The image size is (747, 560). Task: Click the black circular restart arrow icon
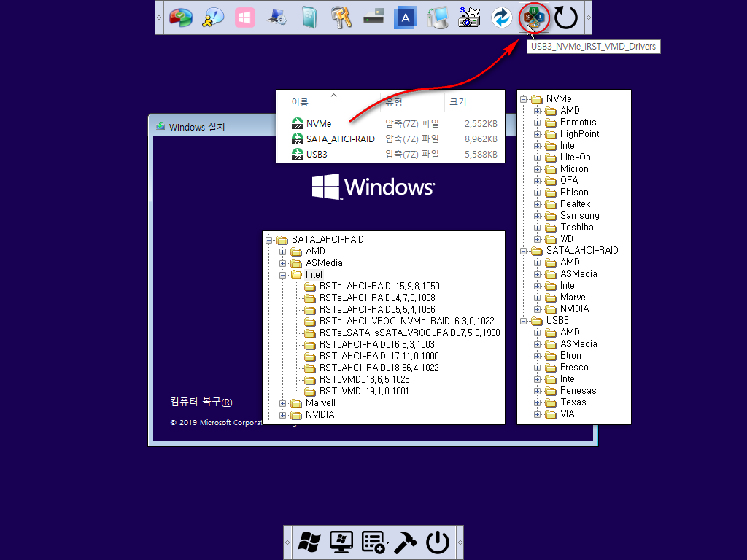566,17
